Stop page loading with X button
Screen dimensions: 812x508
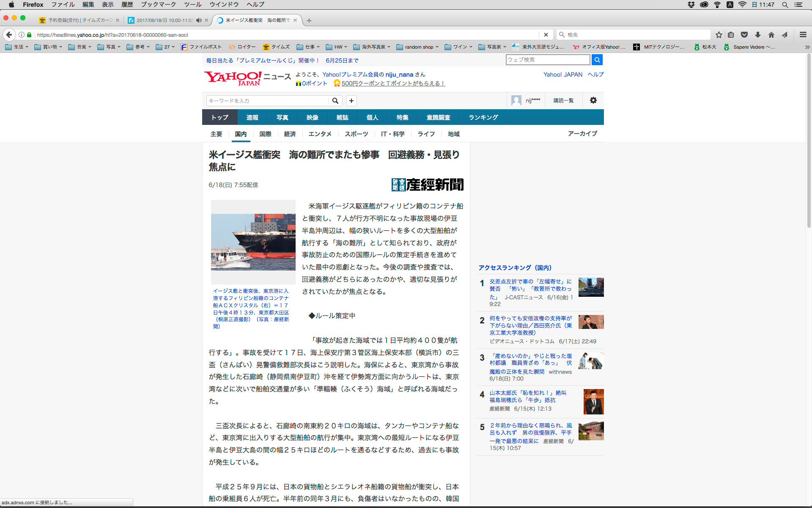[546, 35]
